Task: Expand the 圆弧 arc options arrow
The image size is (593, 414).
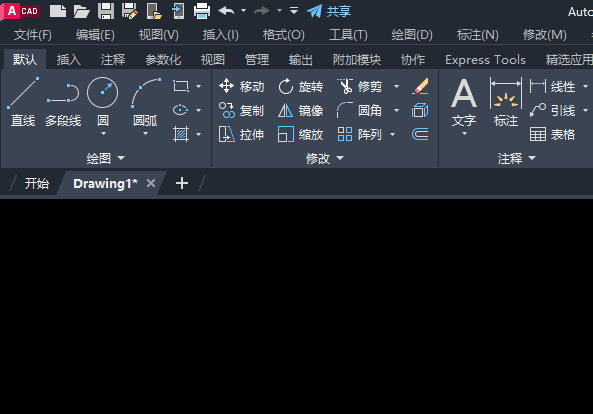Action: [146, 133]
